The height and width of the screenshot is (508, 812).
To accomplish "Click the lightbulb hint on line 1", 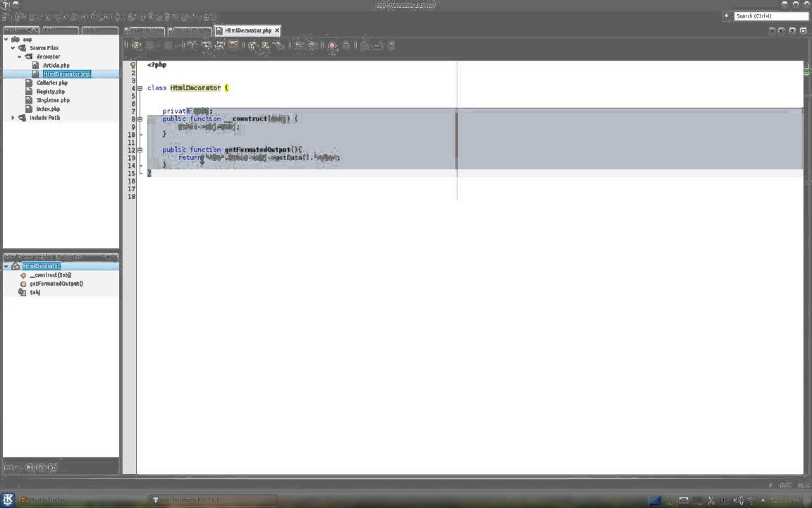I will tap(133, 66).
